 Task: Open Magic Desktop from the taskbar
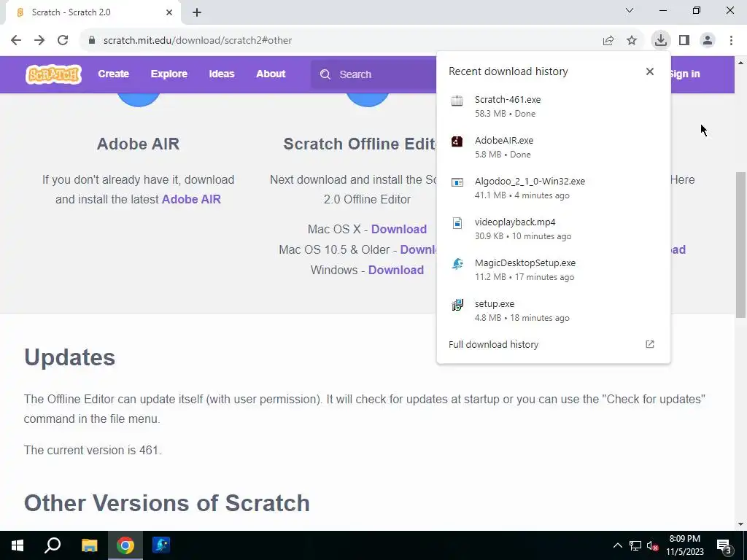[x=161, y=545]
